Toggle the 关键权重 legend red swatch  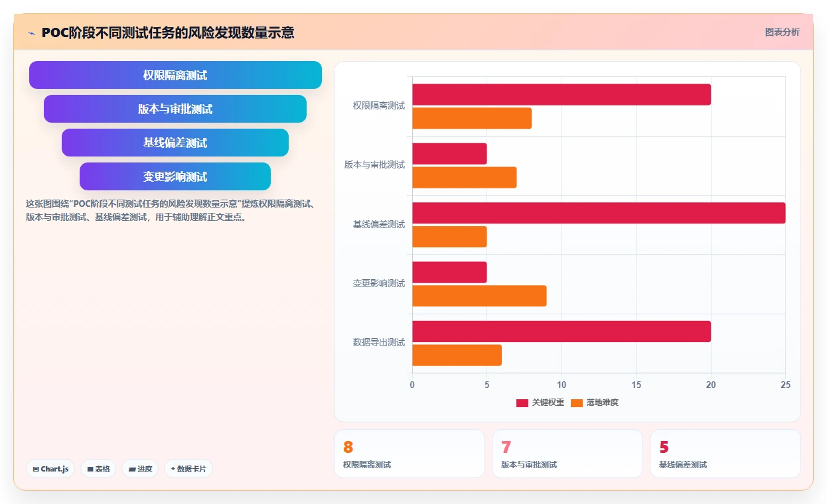522,403
